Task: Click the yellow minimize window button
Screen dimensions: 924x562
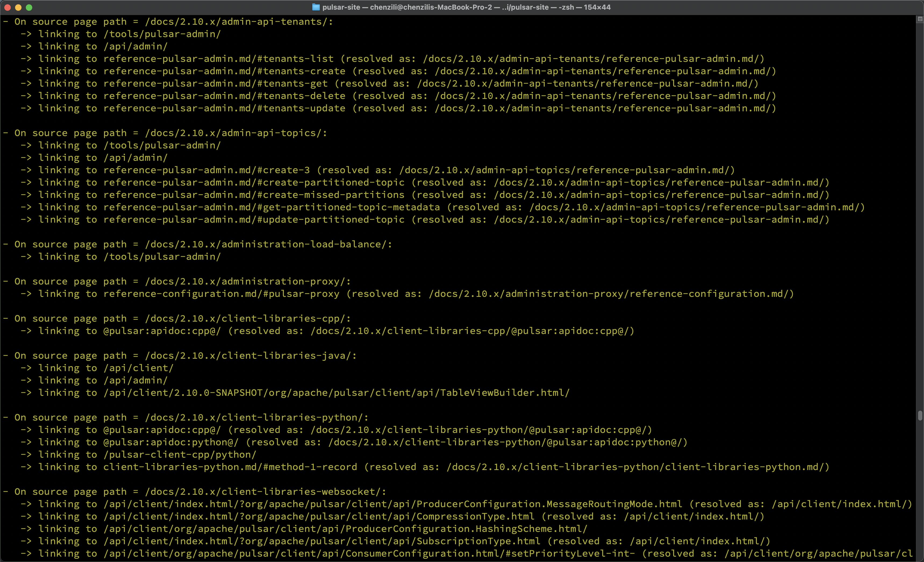Action: [18, 7]
